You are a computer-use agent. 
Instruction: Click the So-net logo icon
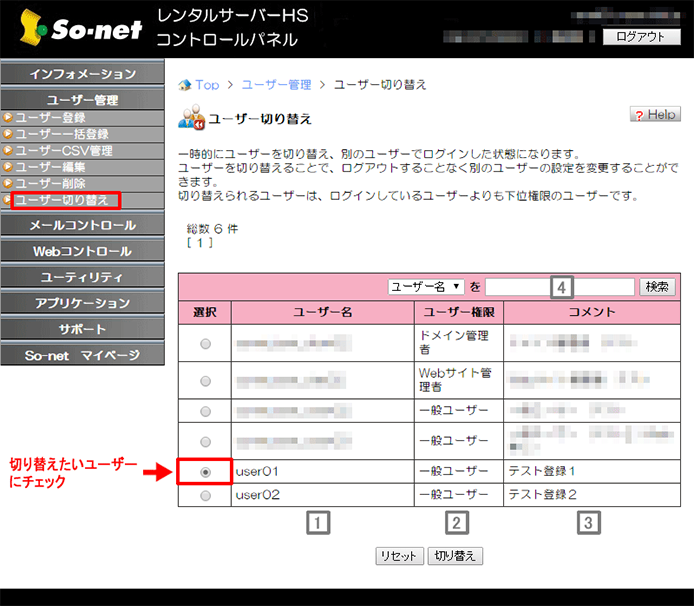pyautogui.click(x=34, y=30)
